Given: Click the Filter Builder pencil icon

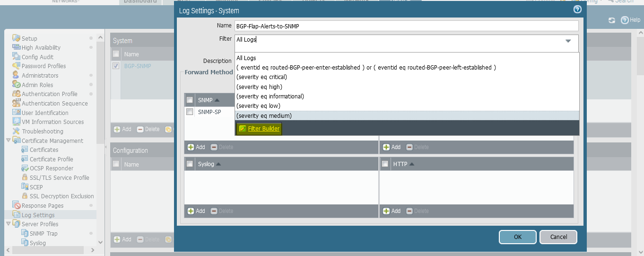Looking at the screenshot, I should (x=243, y=129).
